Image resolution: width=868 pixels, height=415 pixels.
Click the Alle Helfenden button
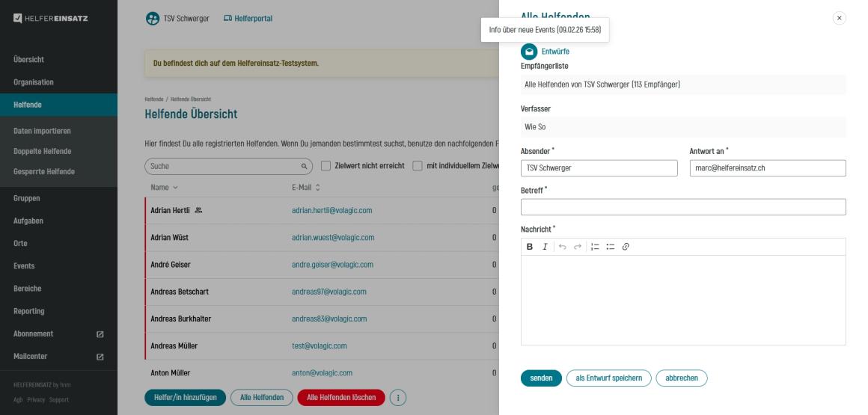[262, 397]
